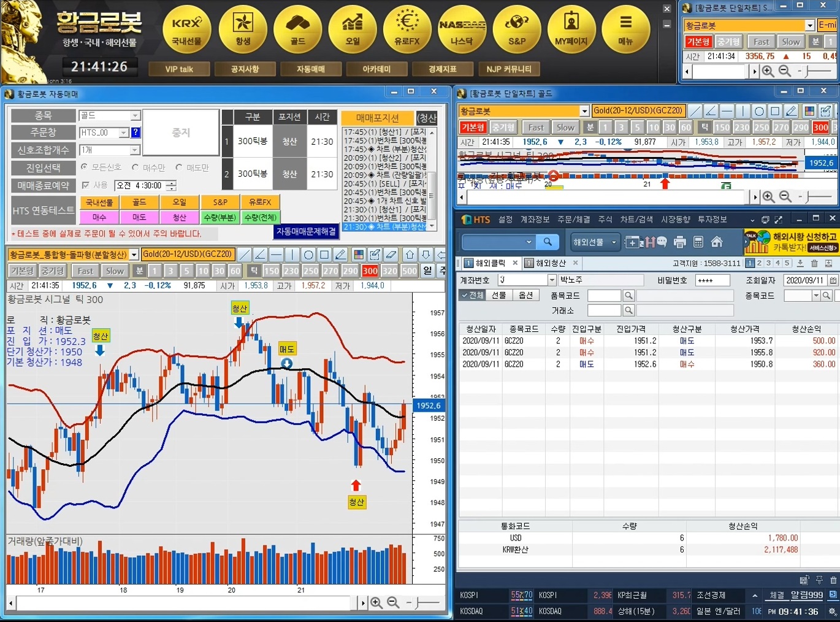The width and height of the screenshot is (840, 622).
Task: Open the 유로FX round icon
Action: point(407,29)
